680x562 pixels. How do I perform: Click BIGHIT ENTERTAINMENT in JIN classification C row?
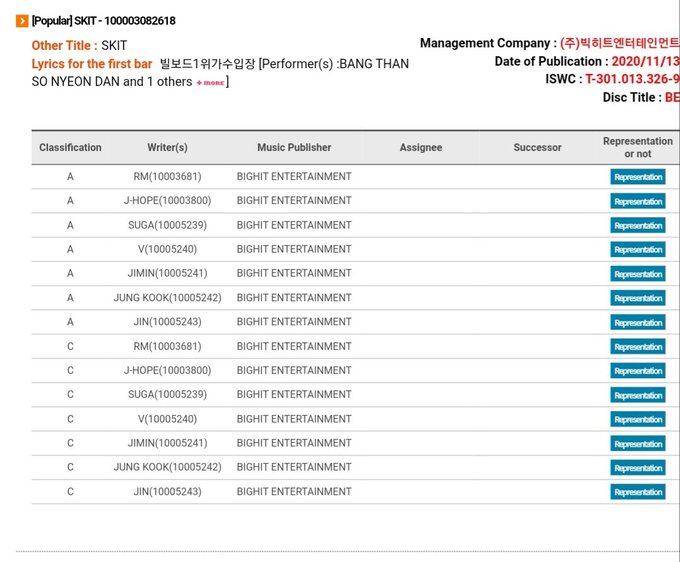[x=294, y=491]
